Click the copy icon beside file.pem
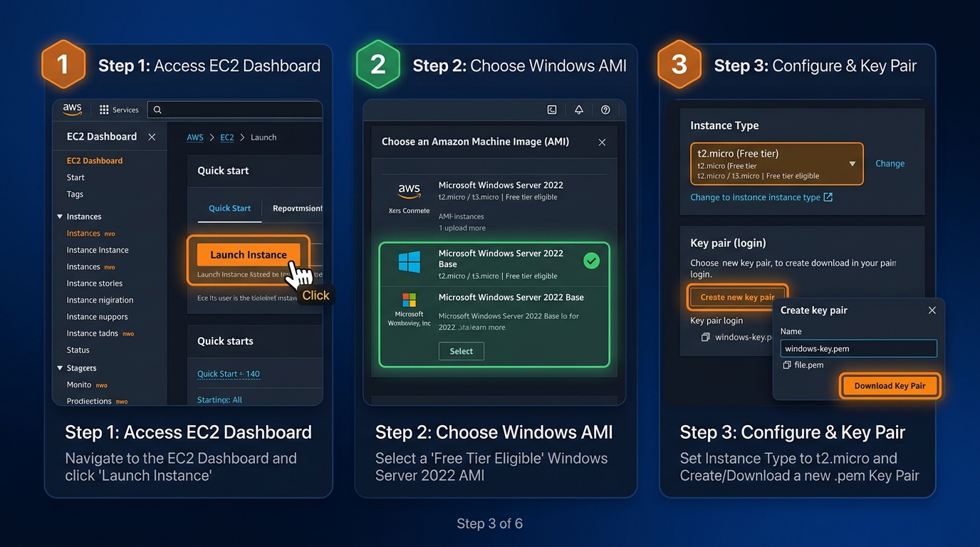 787,365
